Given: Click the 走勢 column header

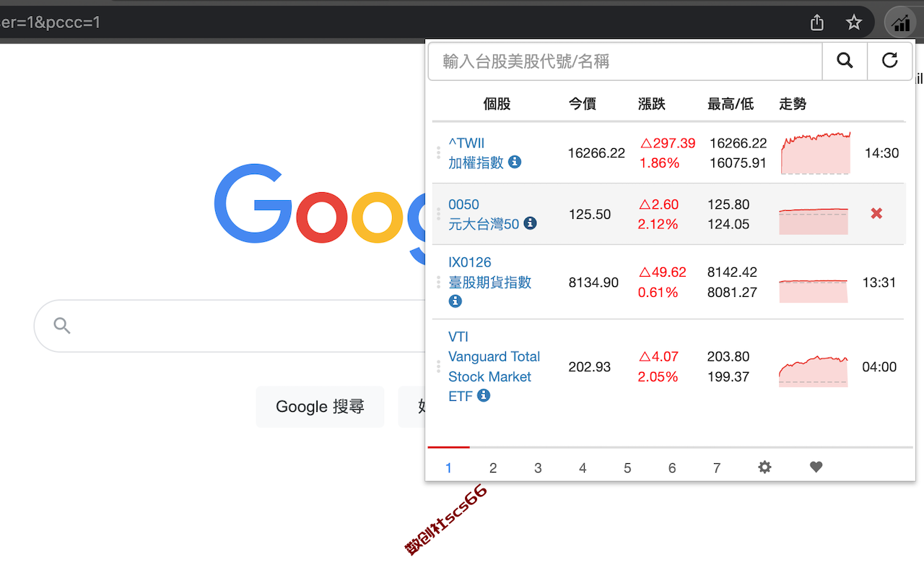Looking at the screenshot, I should [793, 104].
